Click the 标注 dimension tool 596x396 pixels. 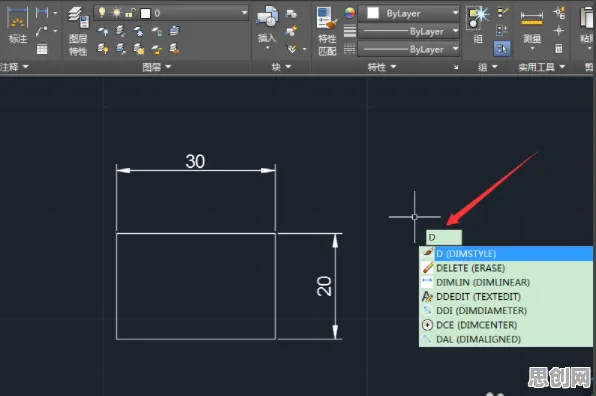click(17, 25)
